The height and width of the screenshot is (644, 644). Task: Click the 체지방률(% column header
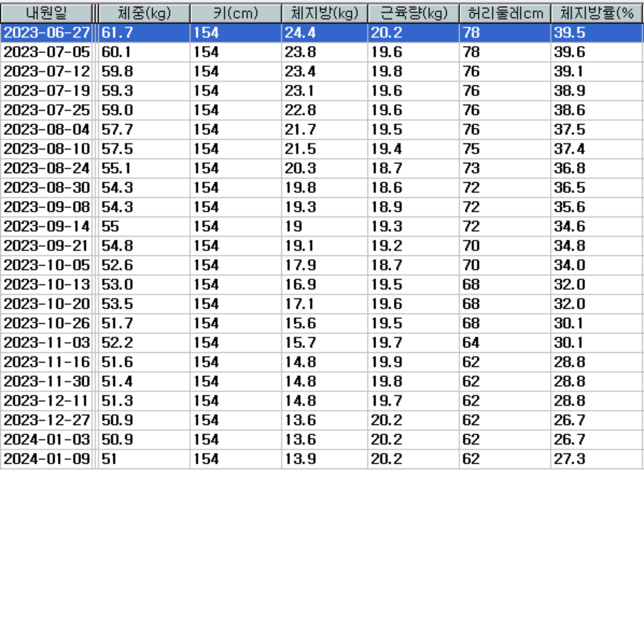(597, 13)
